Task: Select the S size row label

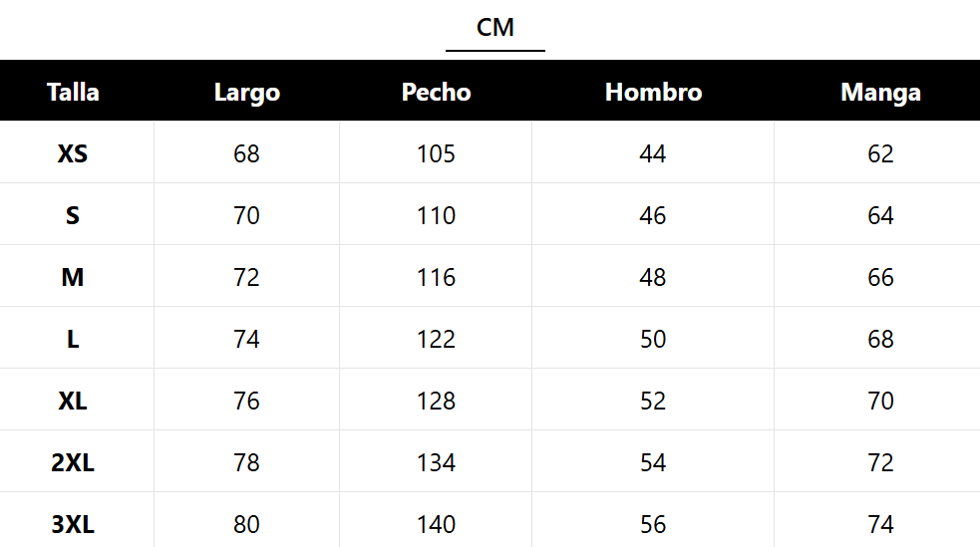Action: 73,216
